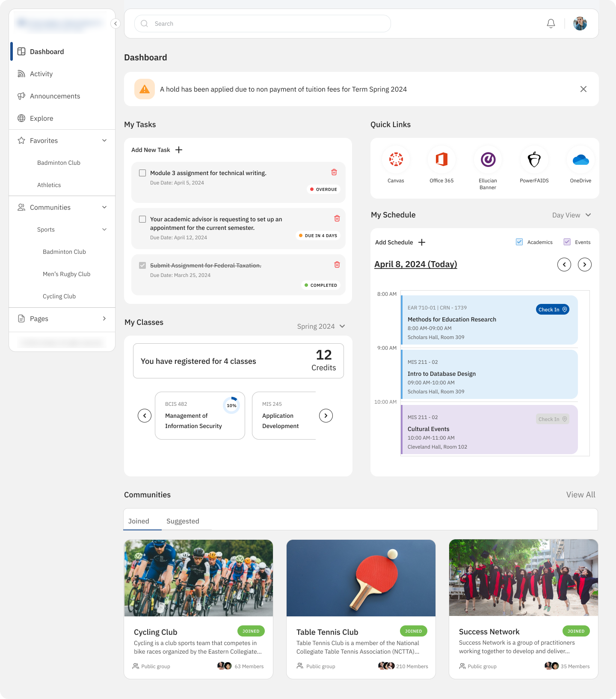Show previous class card in carousel
The width and height of the screenshot is (616, 699).
145,416
